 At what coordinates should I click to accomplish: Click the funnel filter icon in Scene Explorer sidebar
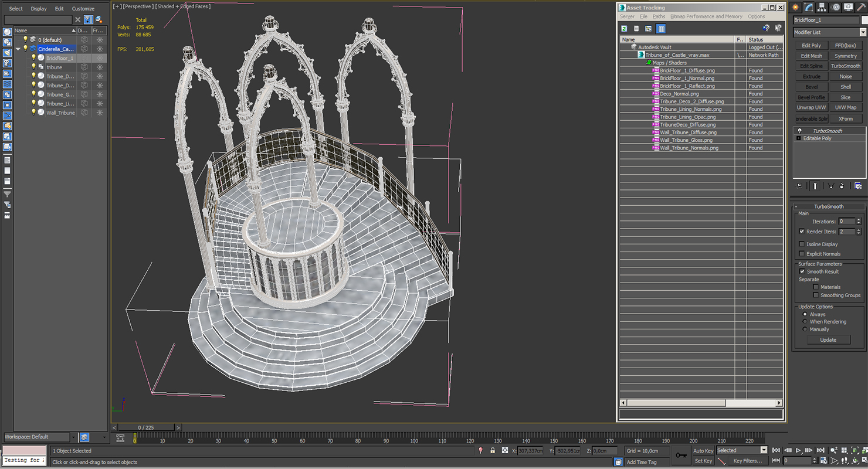coord(7,193)
